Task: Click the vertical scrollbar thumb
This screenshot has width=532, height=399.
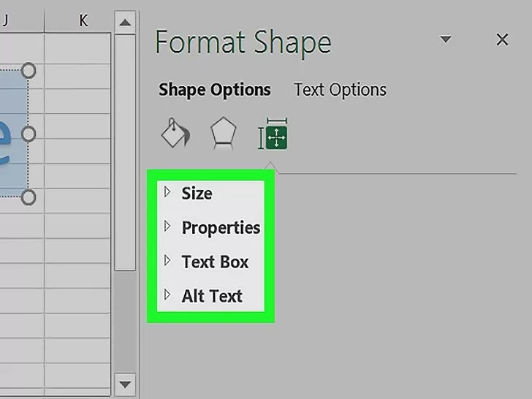Action: pos(125,152)
